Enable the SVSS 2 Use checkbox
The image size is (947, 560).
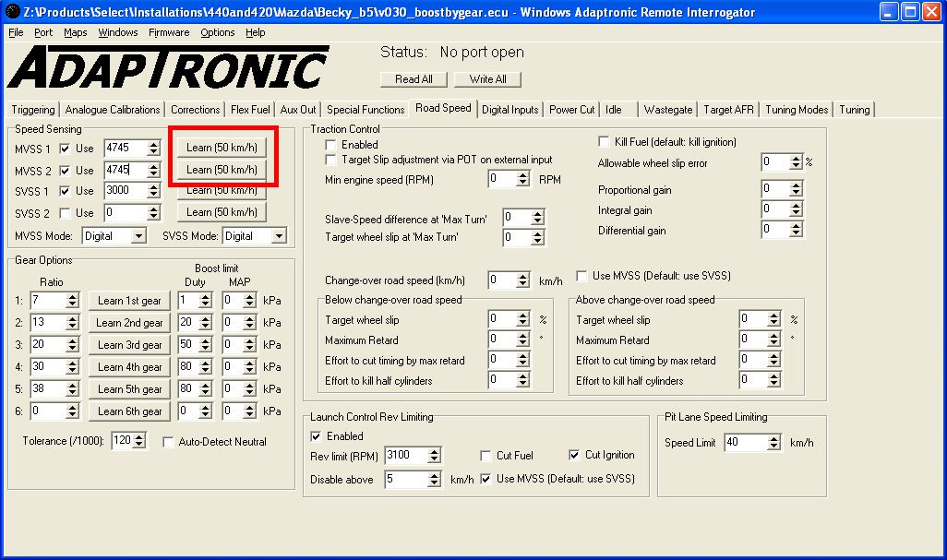click(x=66, y=213)
